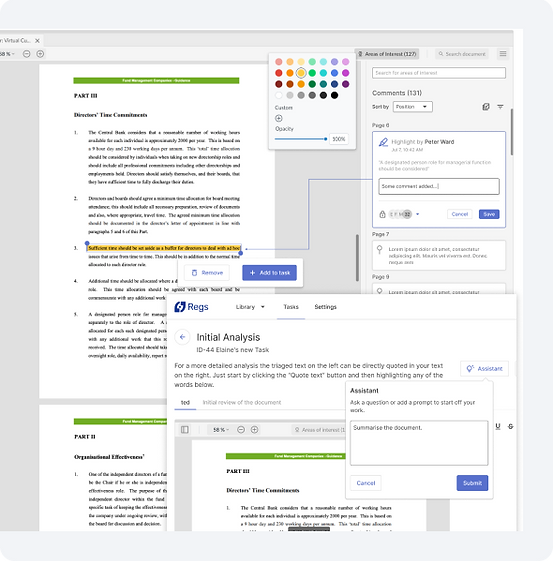553x561 pixels.
Task: Zoom in within the embedded task viewer
Action: (254, 430)
